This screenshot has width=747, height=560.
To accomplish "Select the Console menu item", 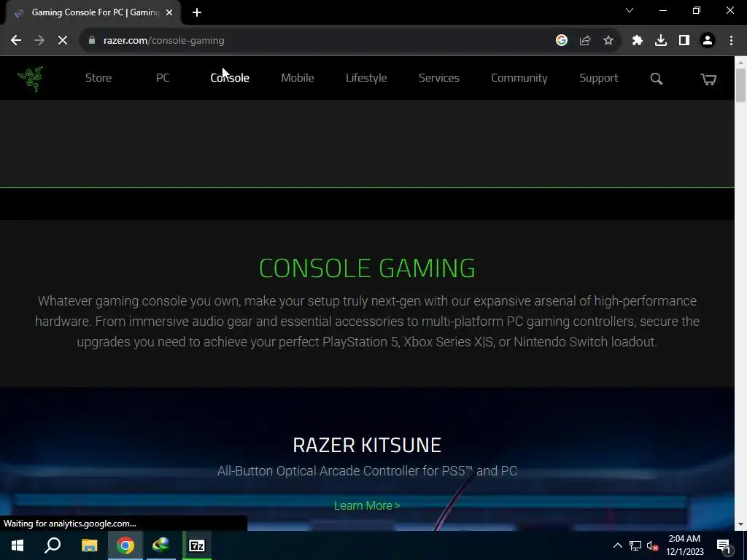I will pyautogui.click(x=230, y=77).
